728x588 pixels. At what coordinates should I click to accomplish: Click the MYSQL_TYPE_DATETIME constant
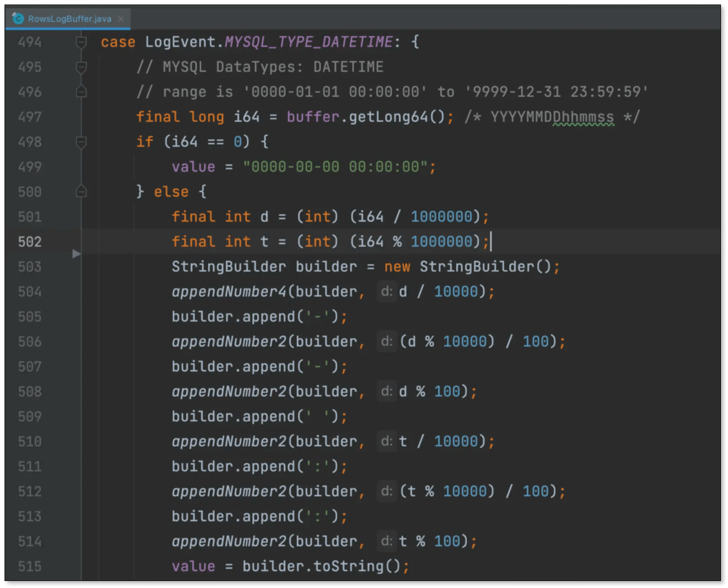(x=308, y=42)
